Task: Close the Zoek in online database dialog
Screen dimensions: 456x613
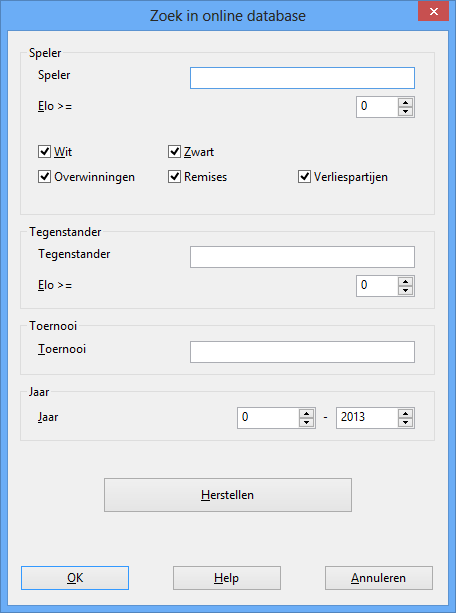Action: (433, 11)
